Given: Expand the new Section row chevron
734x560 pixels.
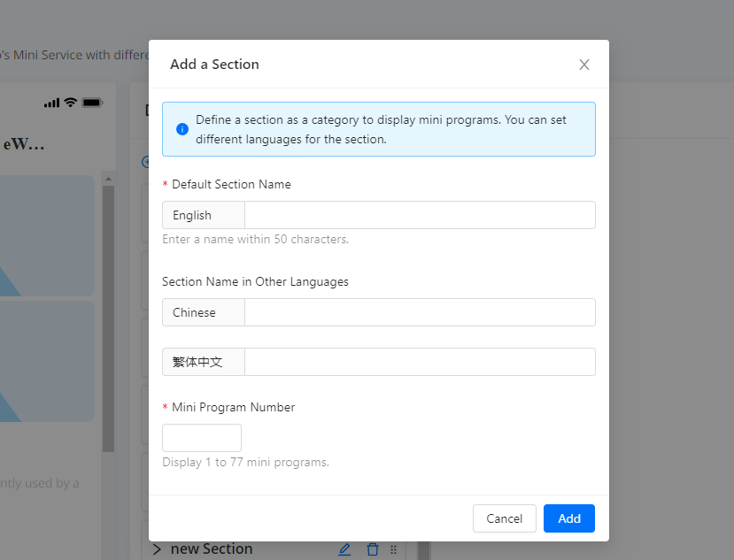Looking at the screenshot, I should pos(157,549).
